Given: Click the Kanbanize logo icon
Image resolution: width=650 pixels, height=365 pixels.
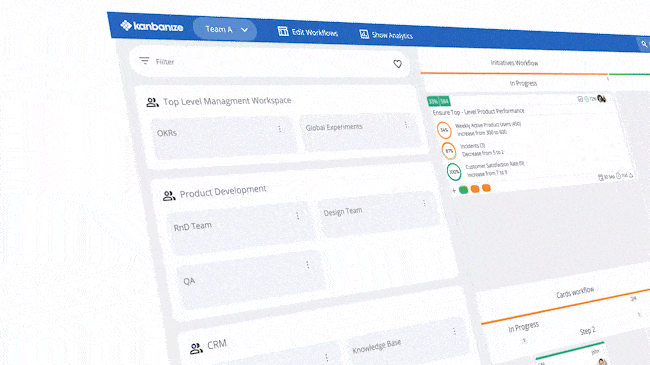Looking at the screenshot, I should [x=126, y=25].
